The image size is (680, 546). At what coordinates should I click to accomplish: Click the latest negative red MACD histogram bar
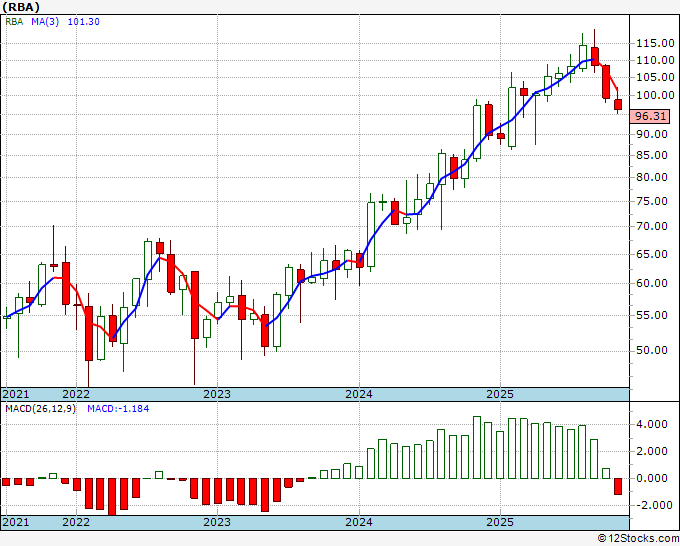coord(618,487)
